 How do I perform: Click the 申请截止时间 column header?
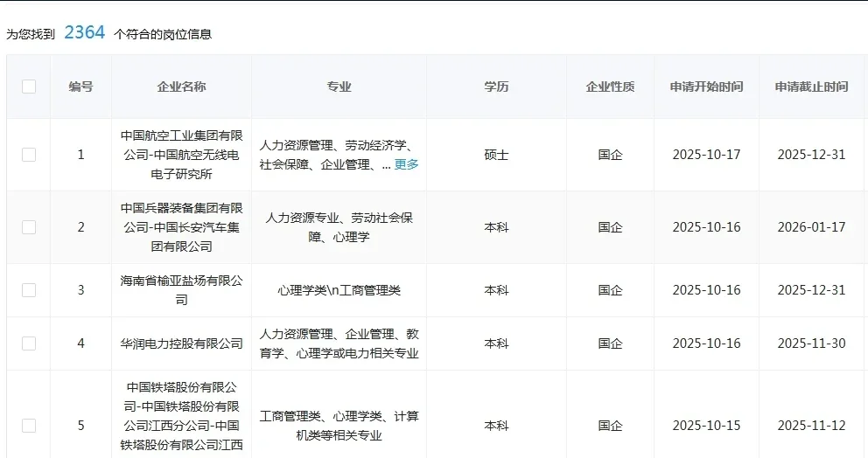click(x=811, y=87)
